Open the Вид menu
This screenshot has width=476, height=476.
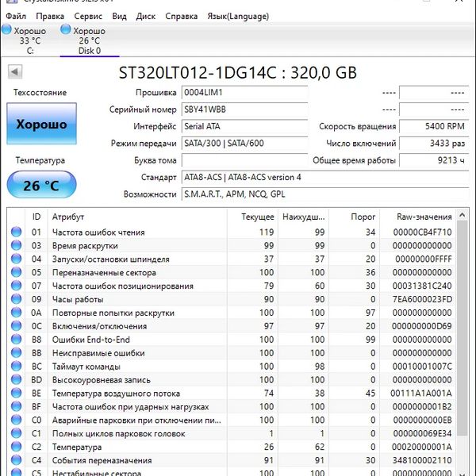[119, 16]
